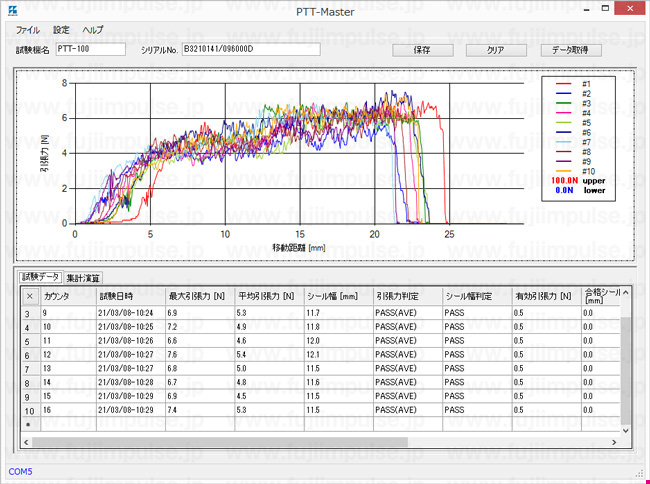This screenshot has height=484, width=650.
Task: Click the PTT-Master app icon in title bar
Action: pos(12,11)
